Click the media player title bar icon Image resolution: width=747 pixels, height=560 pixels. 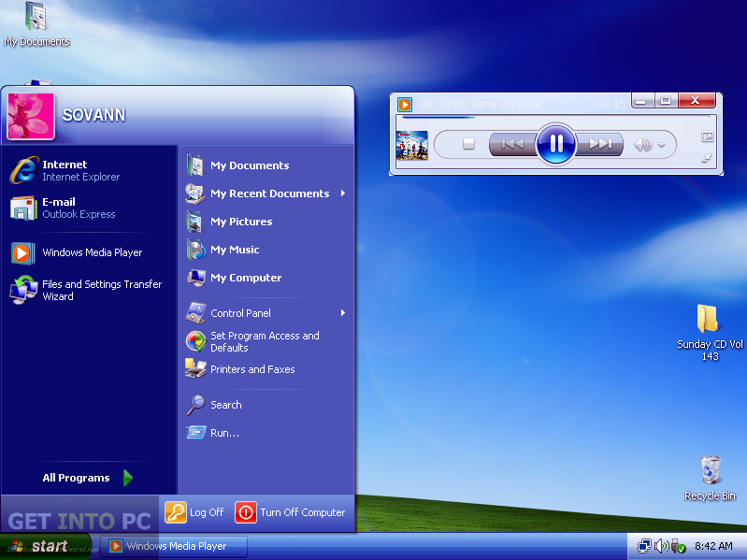(405, 104)
